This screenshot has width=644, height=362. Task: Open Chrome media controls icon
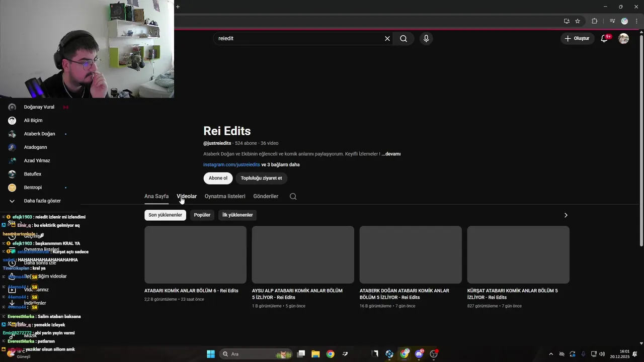point(612,21)
